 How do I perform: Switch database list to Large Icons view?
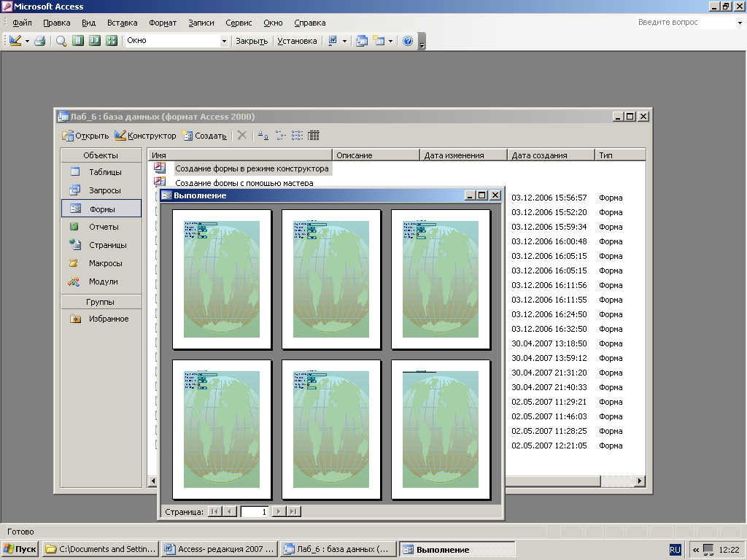[263, 136]
